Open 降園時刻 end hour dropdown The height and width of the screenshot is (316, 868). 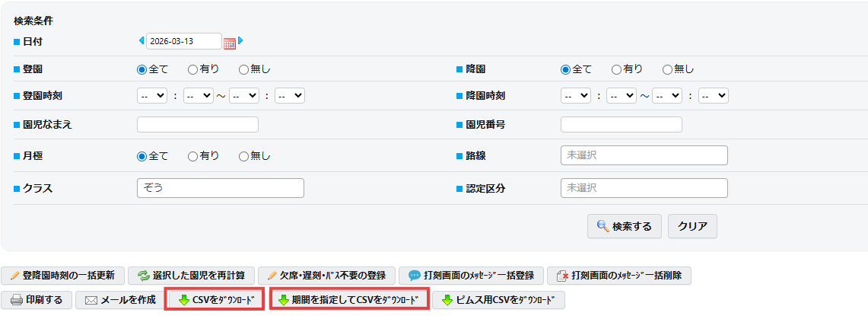668,96
